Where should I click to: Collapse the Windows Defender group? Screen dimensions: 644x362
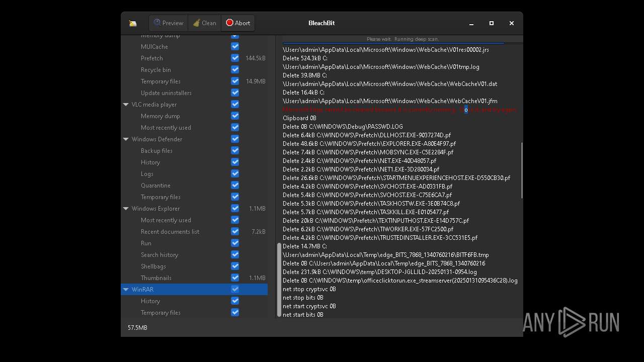(126, 139)
